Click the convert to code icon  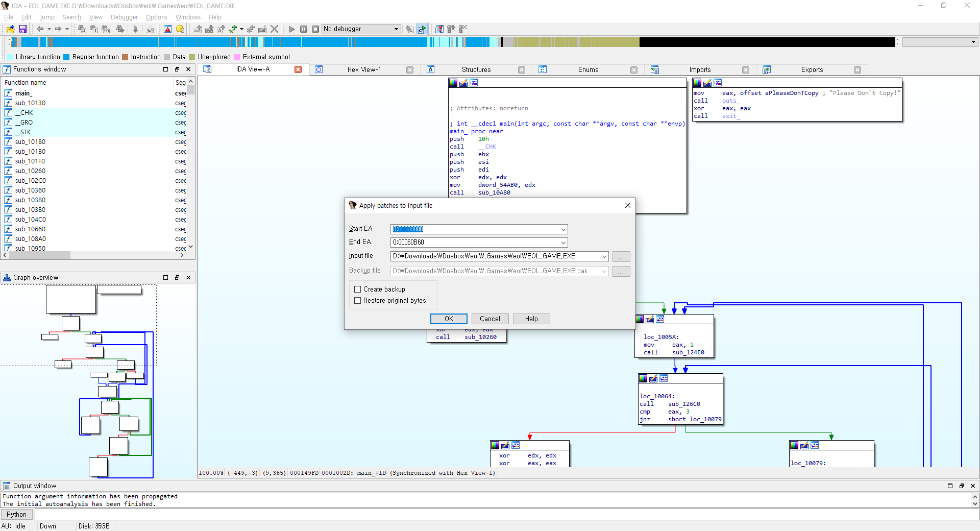[198, 29]
